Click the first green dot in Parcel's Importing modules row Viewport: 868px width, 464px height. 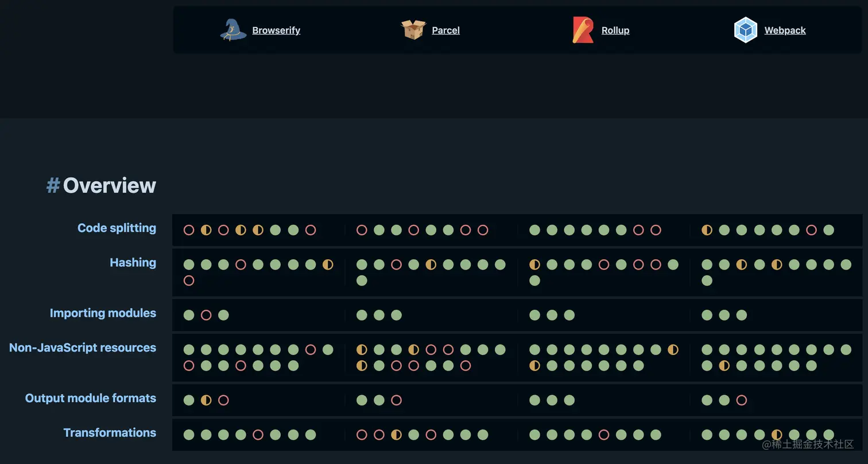pos(362,315)
